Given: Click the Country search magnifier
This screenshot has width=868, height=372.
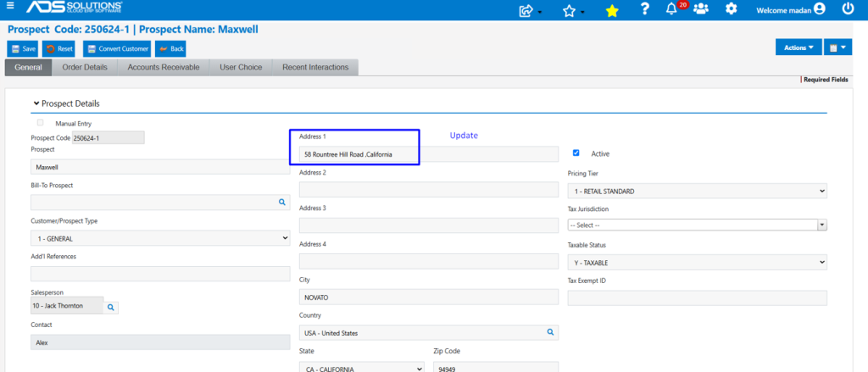Looking at the screenshot, I should click(x=550, y=332).
